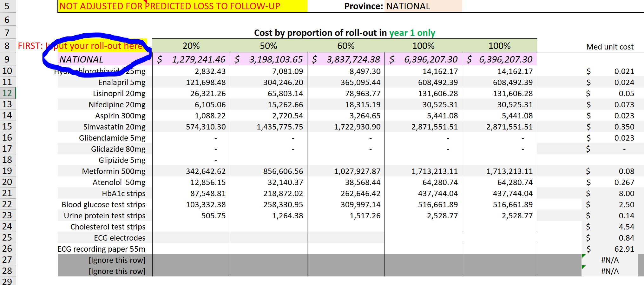Select the Metformin 500mg row label

click(x=114, y=171)
